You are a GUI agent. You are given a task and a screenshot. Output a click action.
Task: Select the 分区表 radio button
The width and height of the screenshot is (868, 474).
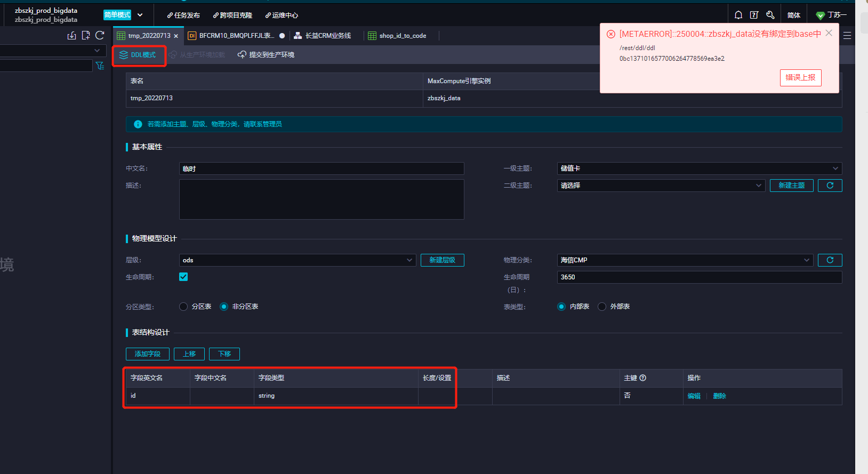pos(183,307)
